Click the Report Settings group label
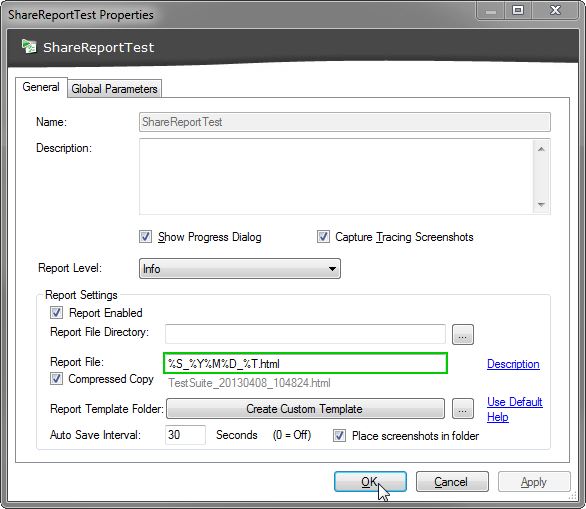The height and width of the screenshot is (509, 586). tap(81, 295)
